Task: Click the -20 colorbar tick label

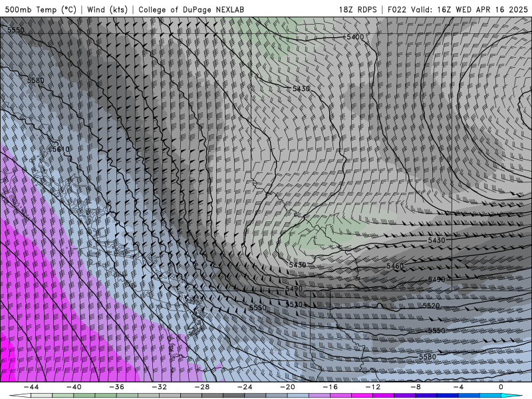Action: pos(287,387)
